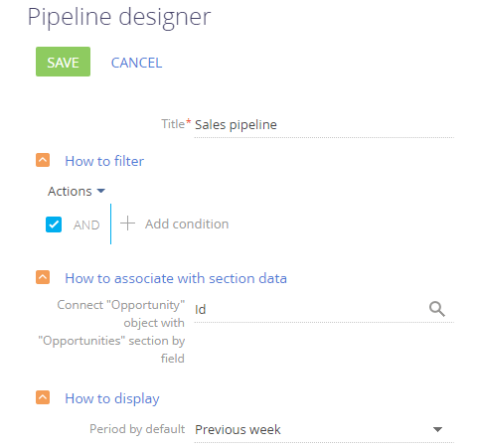Select the Previous week period value

tap(238, 430)
